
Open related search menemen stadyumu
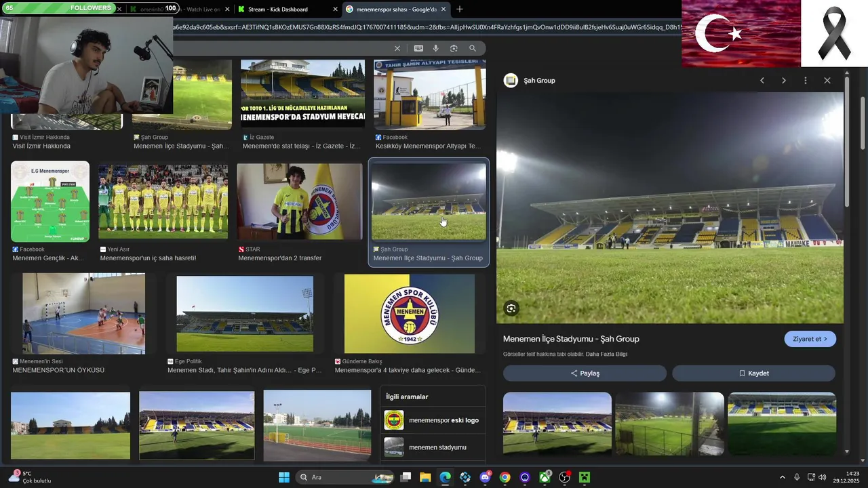point(433,447)
